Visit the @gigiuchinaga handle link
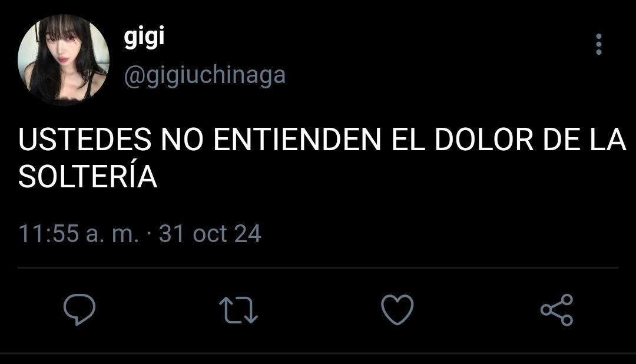This screenshot has height=364, width=636. coord(205,76)
